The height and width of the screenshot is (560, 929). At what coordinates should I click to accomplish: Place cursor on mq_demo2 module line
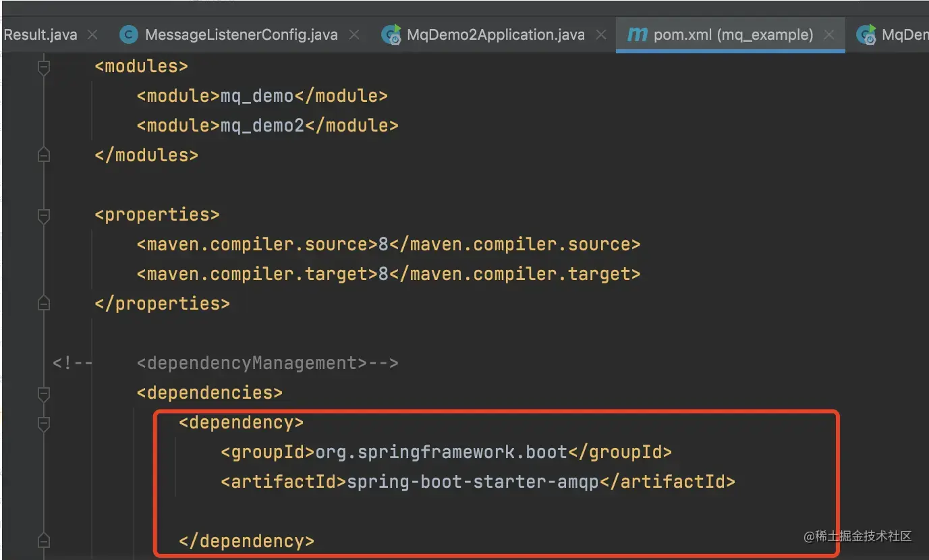[267, 125]
